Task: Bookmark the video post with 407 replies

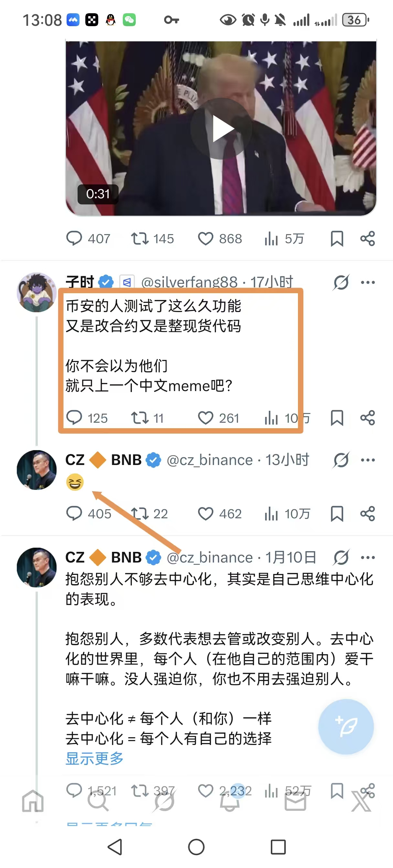Action: 337,239
